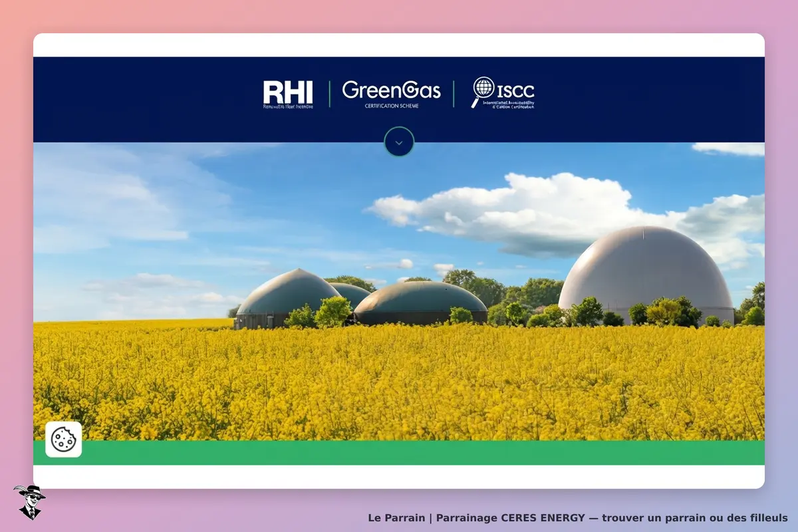
Task: Open the GreenGas certification logo
Action: pos(391,94)
